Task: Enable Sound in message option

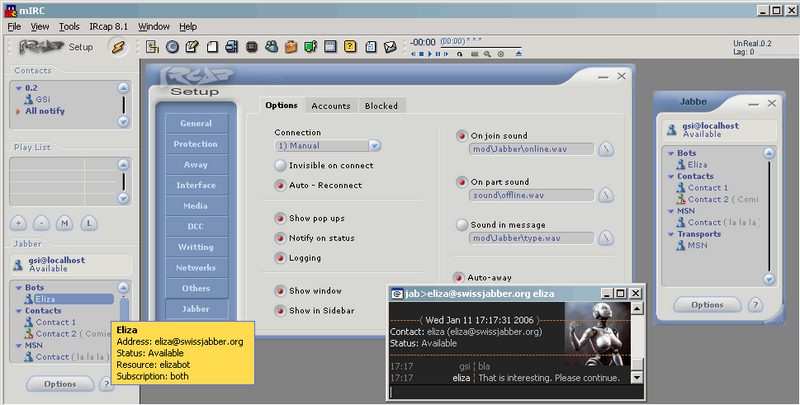Action: [461, 225]
